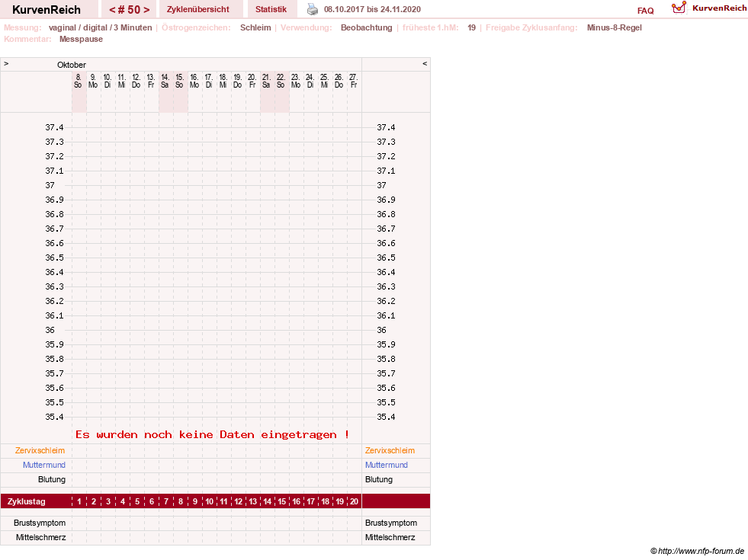Image resolution: width=748 pixels, height=560 pixels.
Task: Click the KurvenReich title tab
Action: [x=47, y=10]
